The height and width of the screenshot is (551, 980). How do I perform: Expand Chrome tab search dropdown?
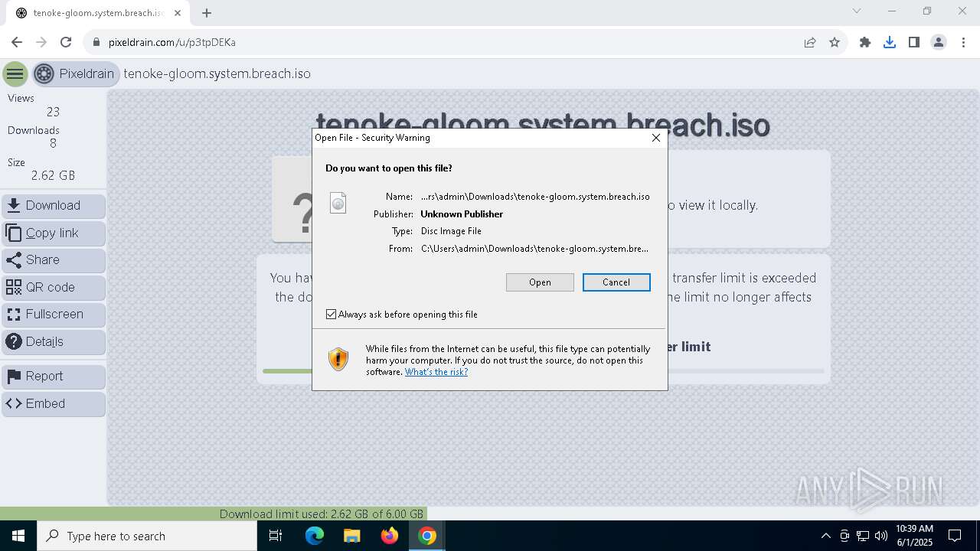857,11
